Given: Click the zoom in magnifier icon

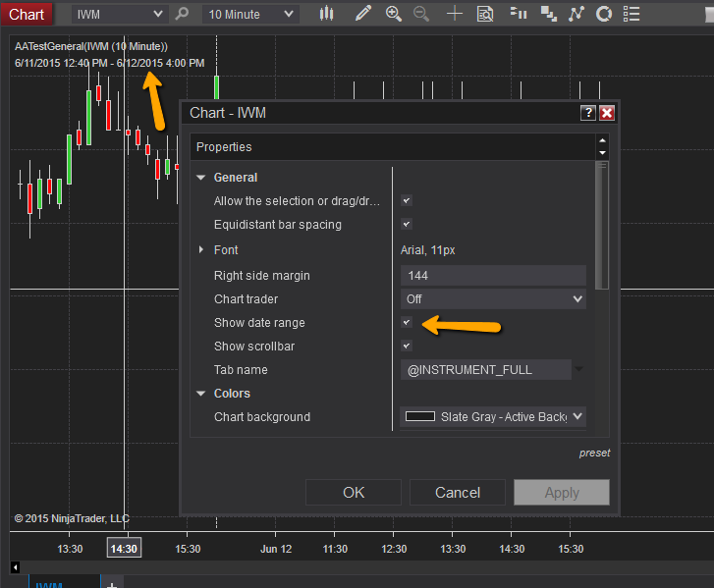Looking at the screenshot, I should pos(394,14).
